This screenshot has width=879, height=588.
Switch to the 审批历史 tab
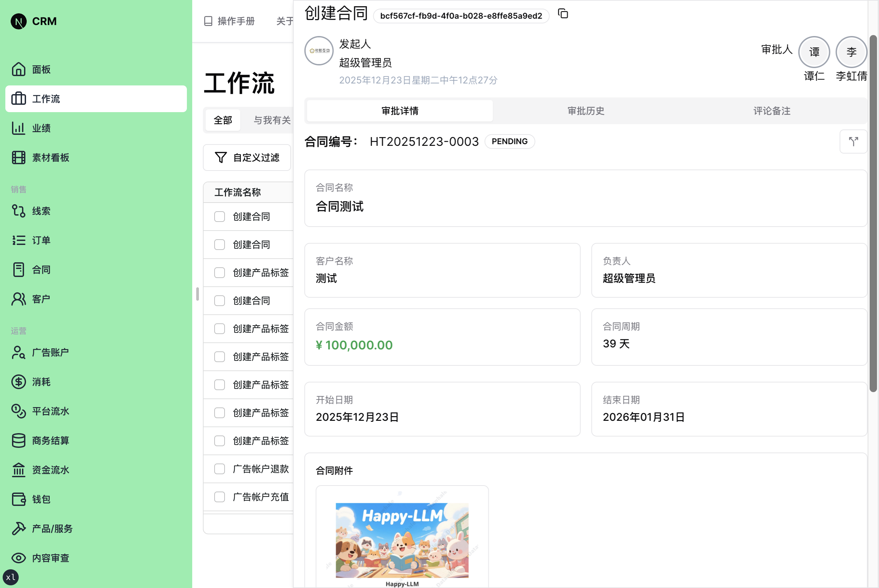pyautogui.click(x=586, y=110)
